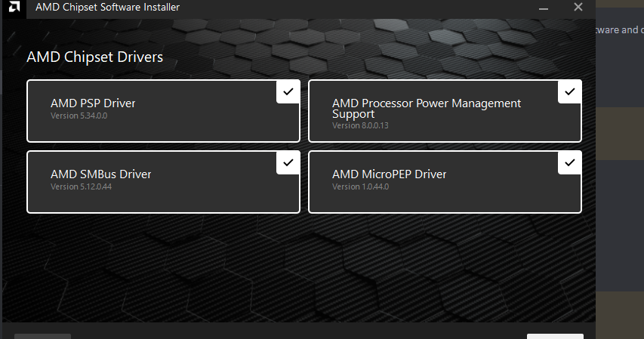Click Version 1.0.44.0 text
The width and height of the screenshot is (644, 339).
(360, 187)
